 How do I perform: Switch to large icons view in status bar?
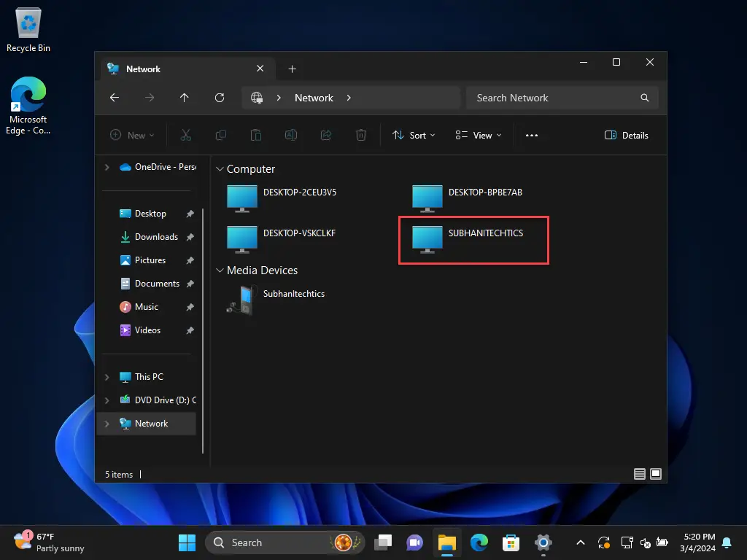pyautogui.click(x=656, y=474)
